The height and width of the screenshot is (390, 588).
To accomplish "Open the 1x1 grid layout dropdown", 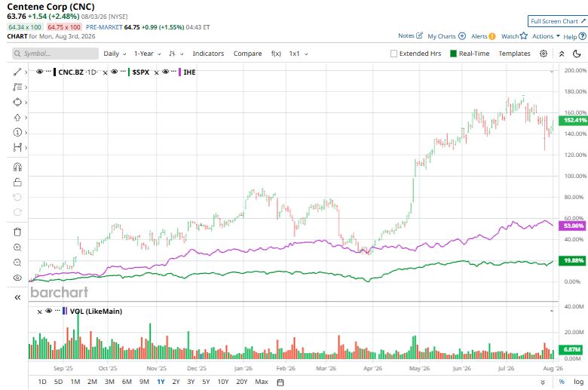I will pyautogui.click(x=298, y=54).
